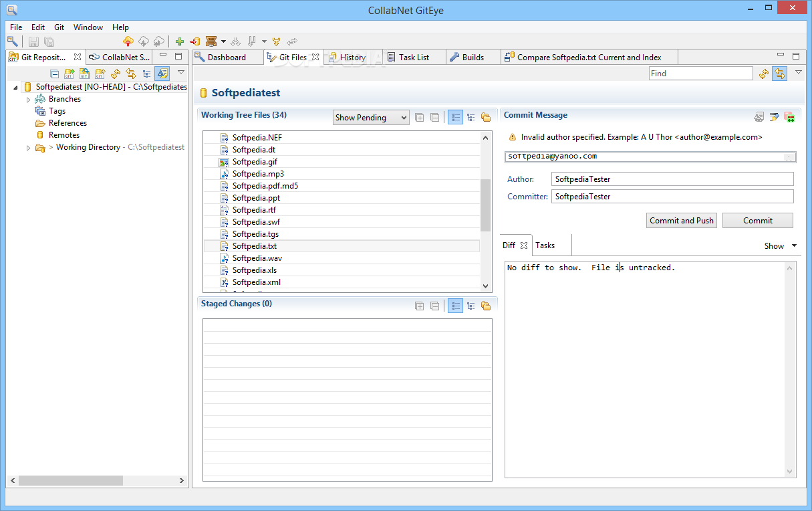Switch to the Builds tab
812x511 pixels.
click(472, 58)
